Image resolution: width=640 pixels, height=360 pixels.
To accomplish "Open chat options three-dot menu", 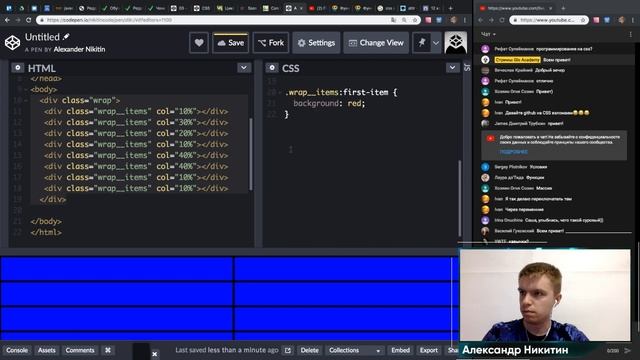I will [630, 34].
